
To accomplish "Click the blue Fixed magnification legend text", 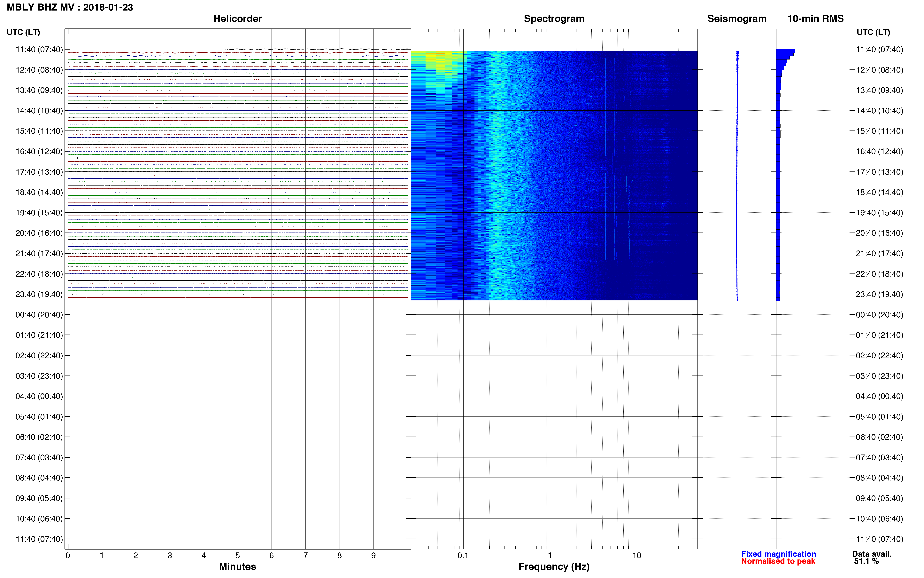I will 778,554.
